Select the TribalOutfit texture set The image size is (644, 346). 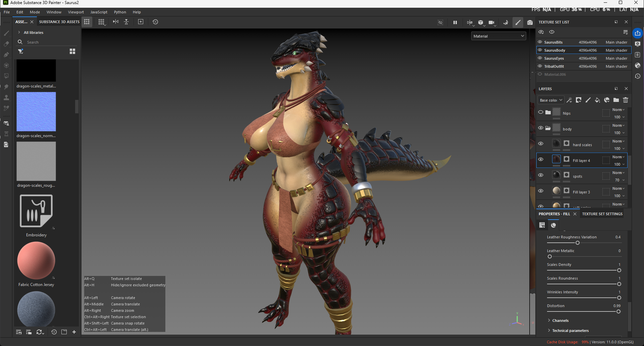tap(554, 66)
